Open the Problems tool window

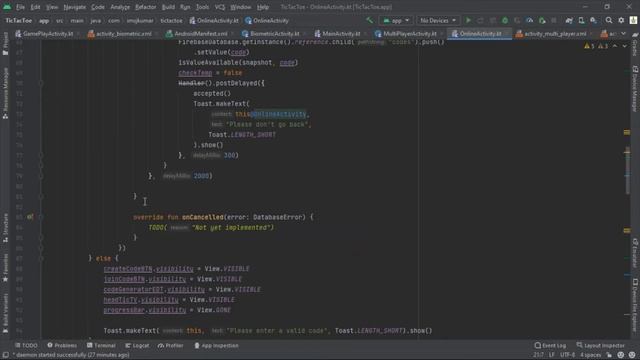62,345
